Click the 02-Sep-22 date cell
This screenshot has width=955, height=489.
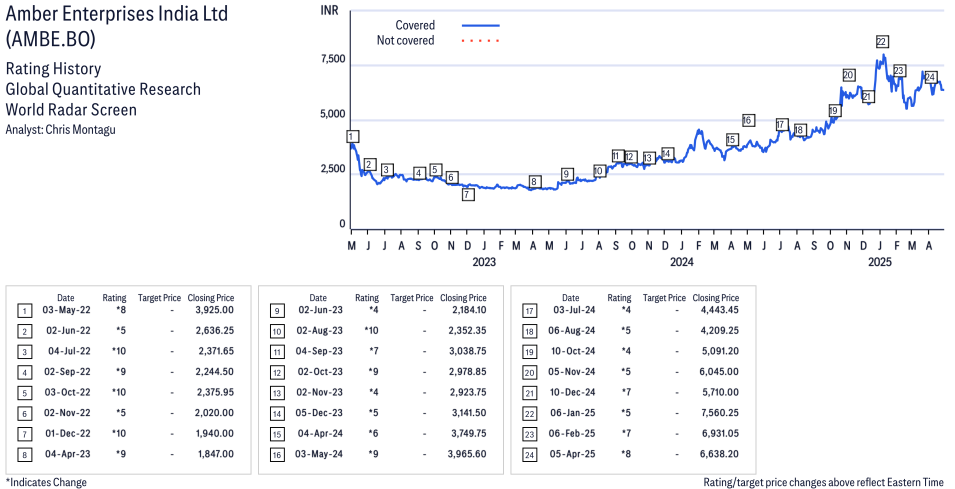pos(68,372)
